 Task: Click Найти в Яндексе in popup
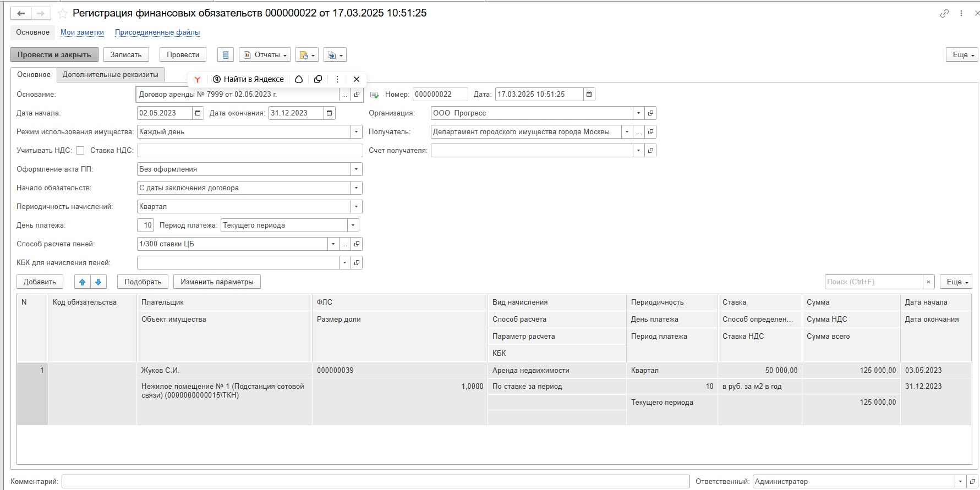[x=248, y=79]
